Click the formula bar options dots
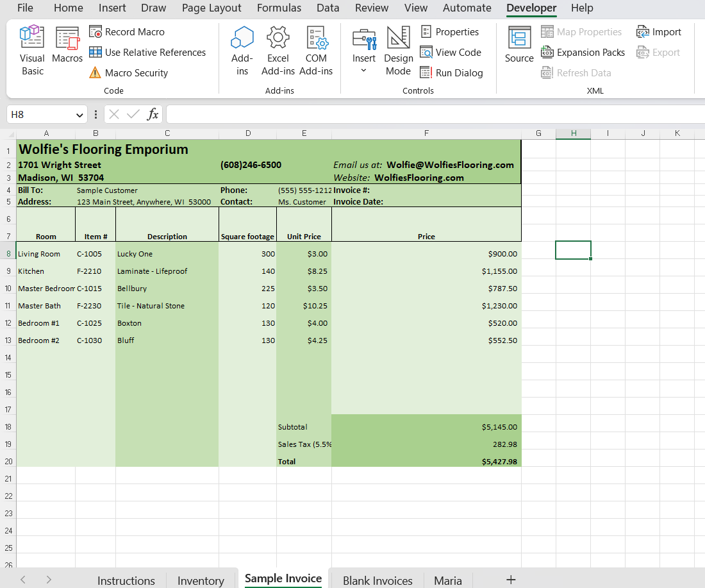705x588 pixels. pos(95,115)
